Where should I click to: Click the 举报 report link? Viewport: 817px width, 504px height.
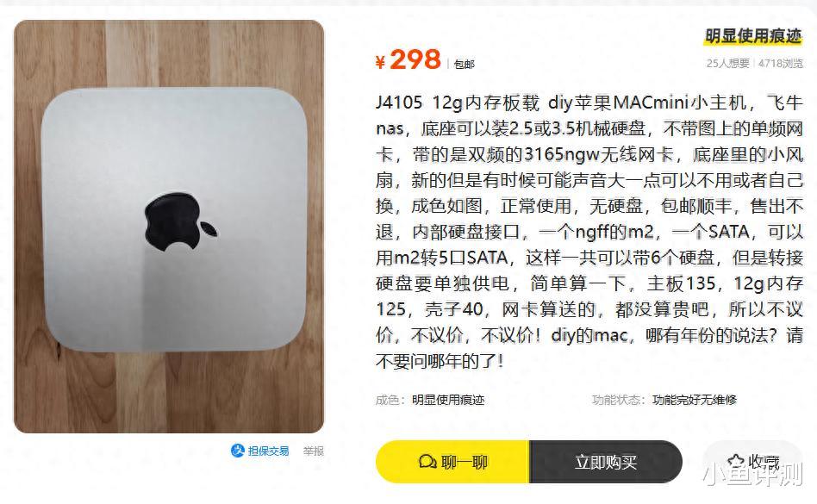point(313,451)
